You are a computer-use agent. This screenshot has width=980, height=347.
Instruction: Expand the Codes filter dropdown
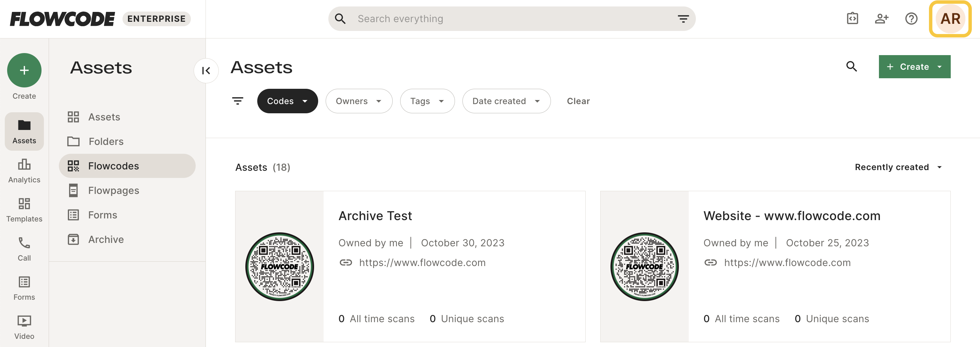coord(287,101)
